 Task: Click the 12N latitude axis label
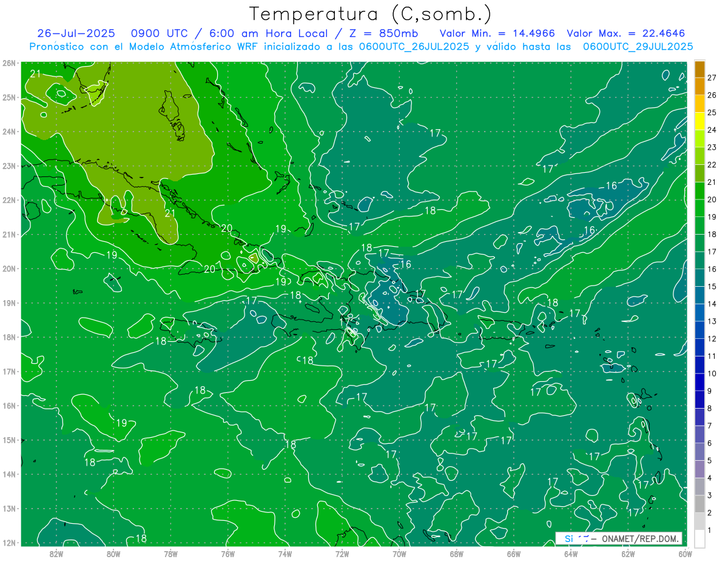click(x=8, y=543)
